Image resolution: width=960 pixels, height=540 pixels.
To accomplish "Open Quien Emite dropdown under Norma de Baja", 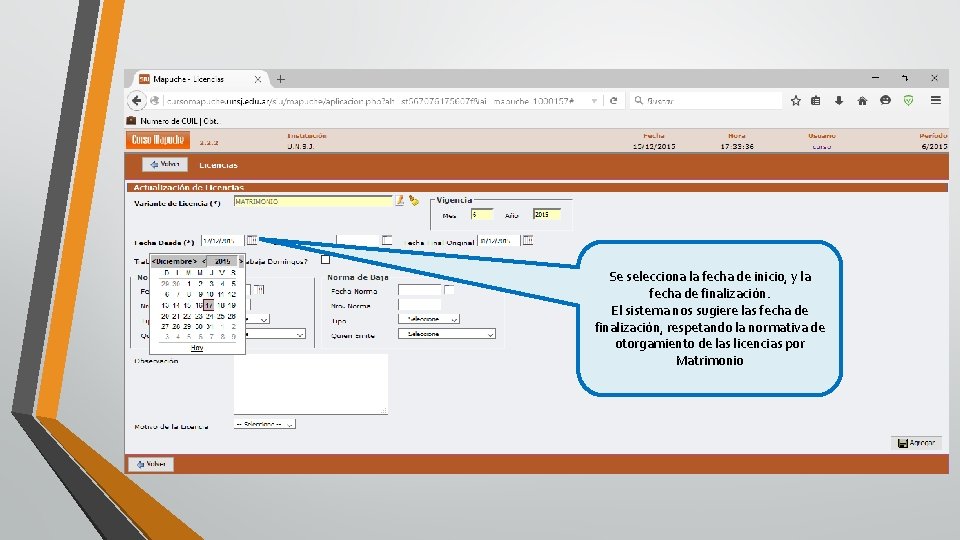I will click(446, 334).
